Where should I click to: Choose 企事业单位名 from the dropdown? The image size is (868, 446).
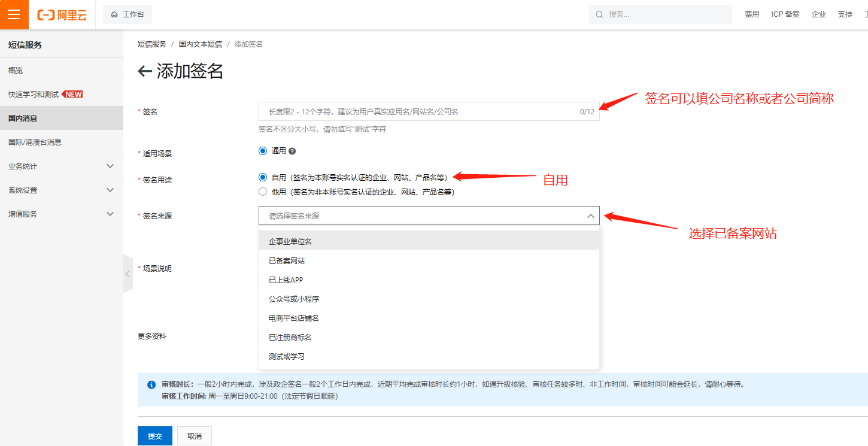(429, 241)
